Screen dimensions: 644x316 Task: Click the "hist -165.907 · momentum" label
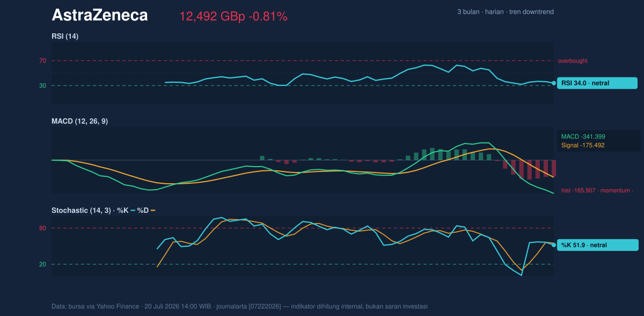(x=597, y=190)
